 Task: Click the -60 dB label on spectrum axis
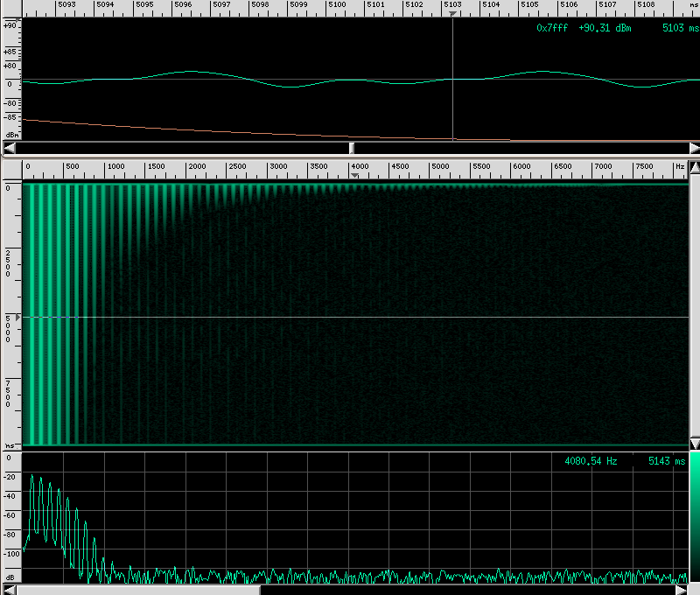10,514
